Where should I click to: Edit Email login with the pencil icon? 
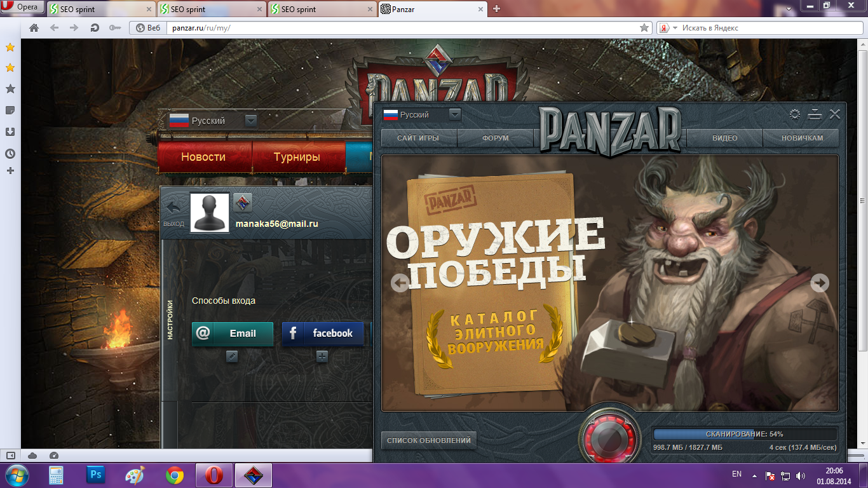pos(232,357)
